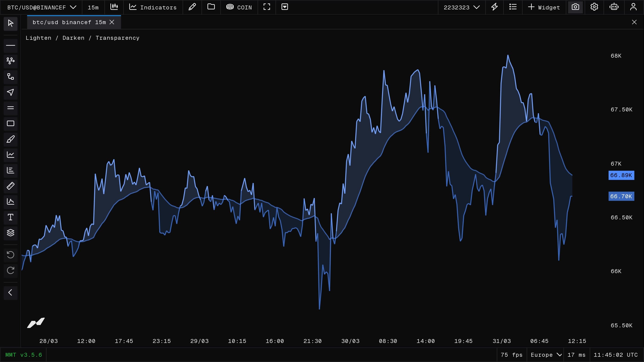644x362 pixels.
Task: Click the 65.50K price axis label
Action: point(621,325)
